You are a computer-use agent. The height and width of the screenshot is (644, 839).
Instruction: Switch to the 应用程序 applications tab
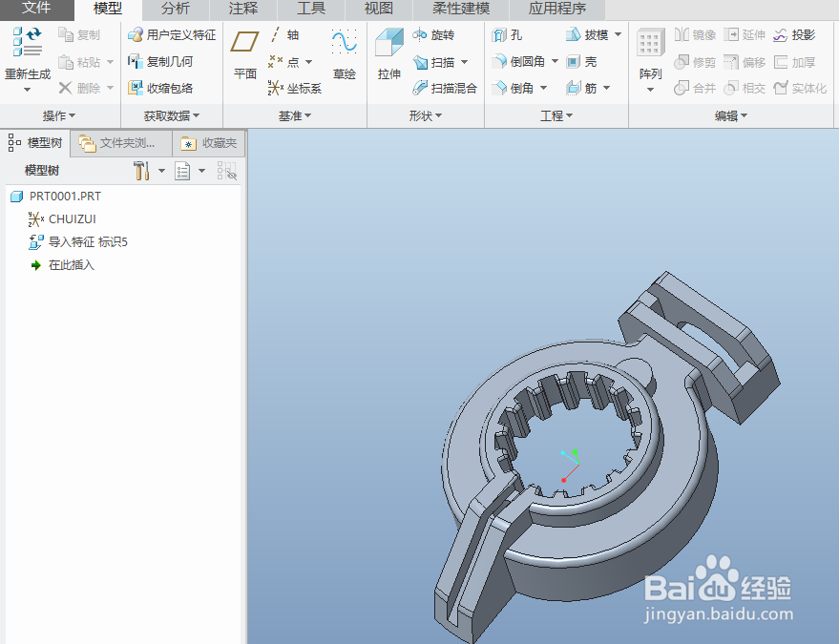557,9
